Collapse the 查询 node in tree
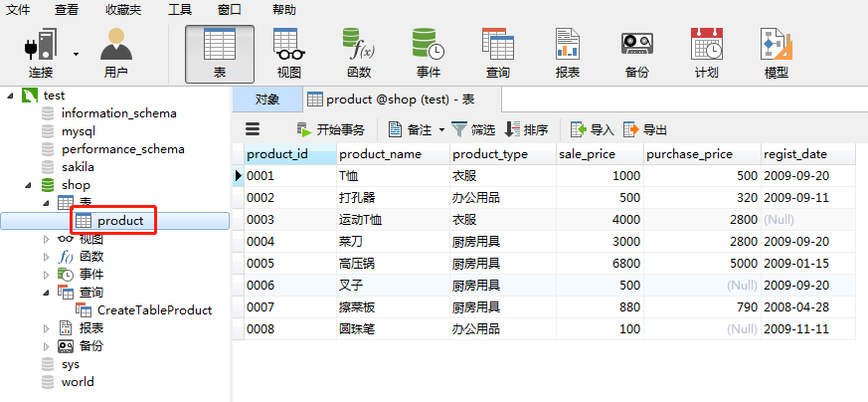The width and height of the screenshot is (868, 402). pyautogui.click(x=47, y=293)
